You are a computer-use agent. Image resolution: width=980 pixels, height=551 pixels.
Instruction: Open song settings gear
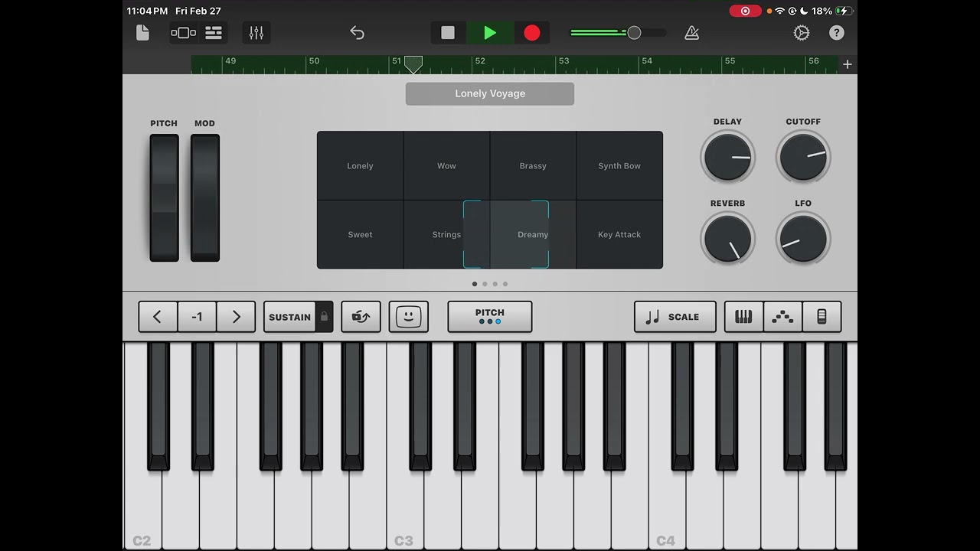(x=802, y=33)
